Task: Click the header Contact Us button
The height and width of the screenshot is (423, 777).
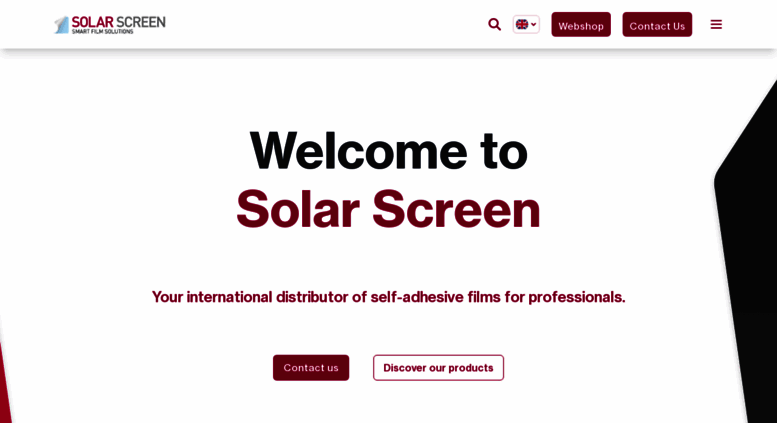Action: pyautogui.click(x=657, y=25)
